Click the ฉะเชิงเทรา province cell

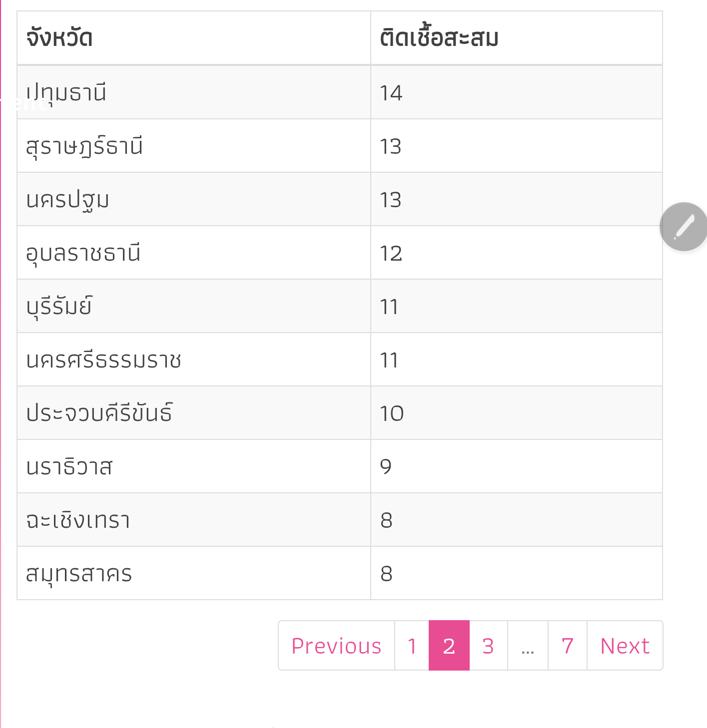(78, 520)
